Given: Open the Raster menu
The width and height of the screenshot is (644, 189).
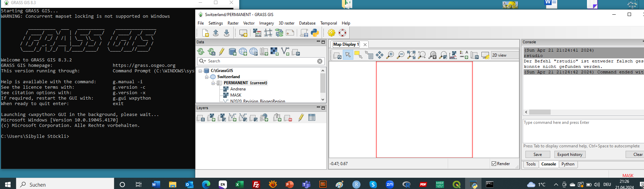Looking at the screenshot, I should tap(233, 23).
